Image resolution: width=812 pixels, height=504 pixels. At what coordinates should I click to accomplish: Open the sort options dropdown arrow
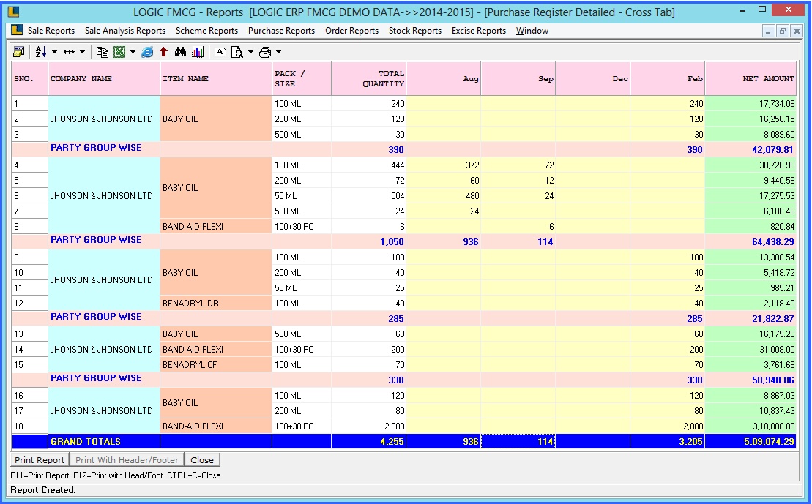point(54,52)
